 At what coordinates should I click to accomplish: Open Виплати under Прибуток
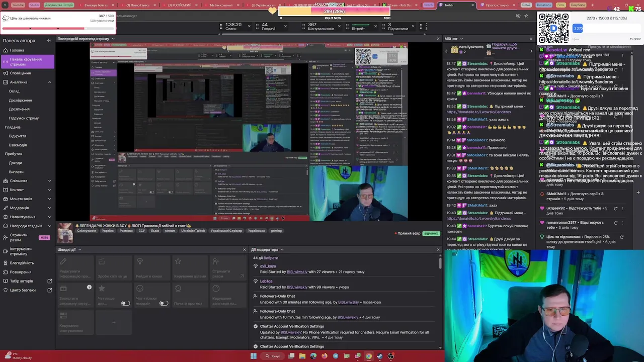16,172
